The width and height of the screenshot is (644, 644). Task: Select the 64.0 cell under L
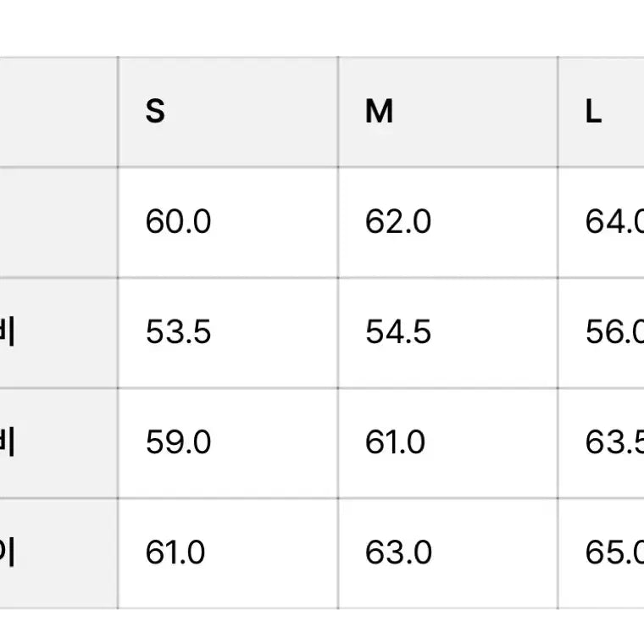pos(602,222)
